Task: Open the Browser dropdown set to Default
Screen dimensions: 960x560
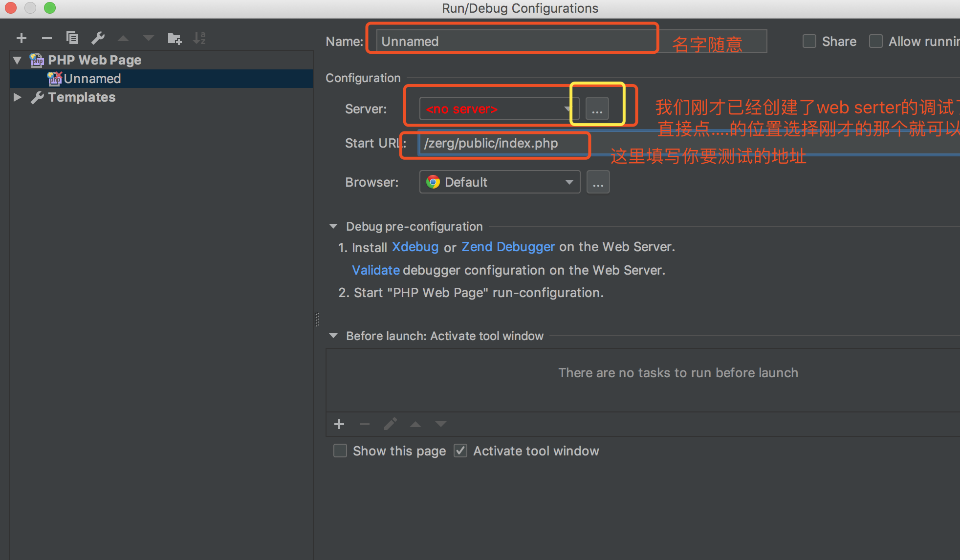Action: point(500,182)
